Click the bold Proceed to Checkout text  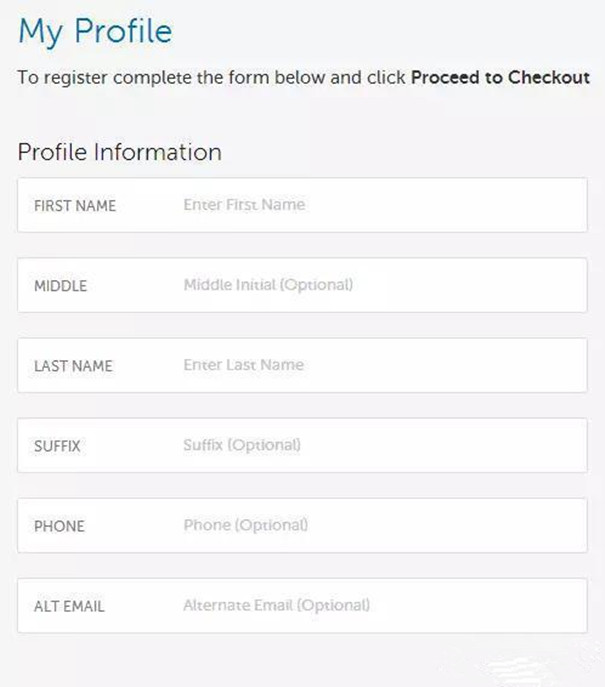tap(500, 77)
